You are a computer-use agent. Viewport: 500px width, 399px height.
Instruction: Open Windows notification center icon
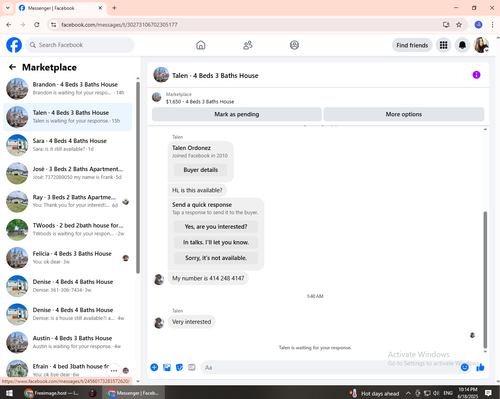click(488, 393)
